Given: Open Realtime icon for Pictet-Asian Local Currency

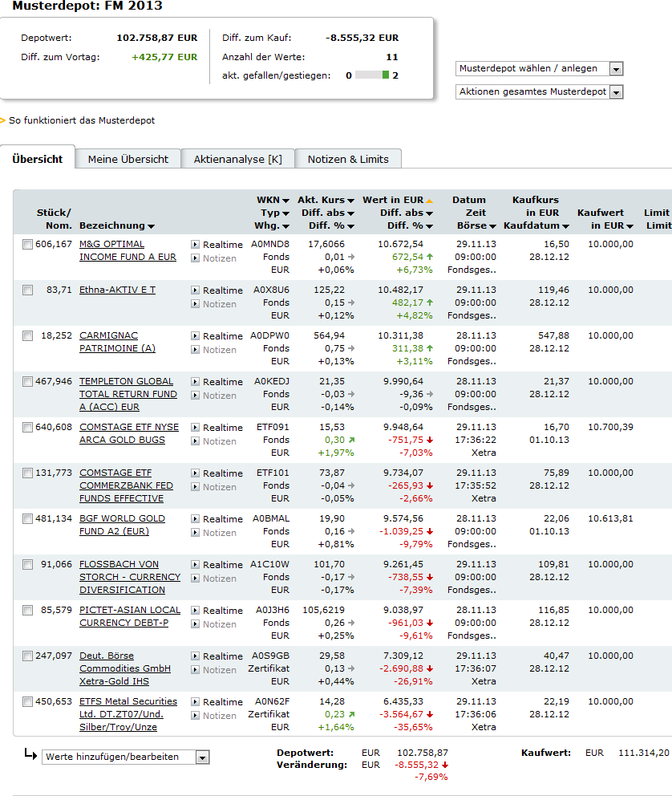Looking at the screenshot, I should coord(195,610).
